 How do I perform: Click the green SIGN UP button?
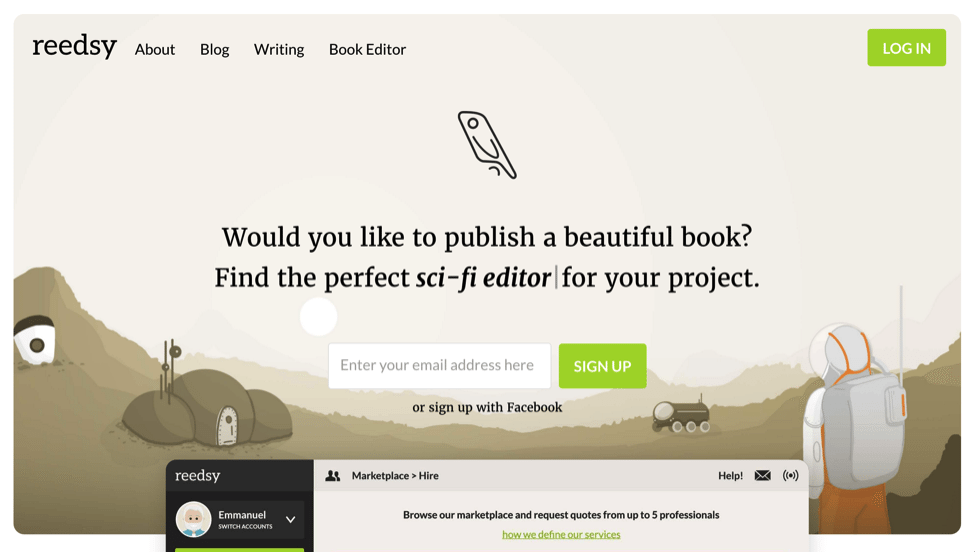pos(603,366)
